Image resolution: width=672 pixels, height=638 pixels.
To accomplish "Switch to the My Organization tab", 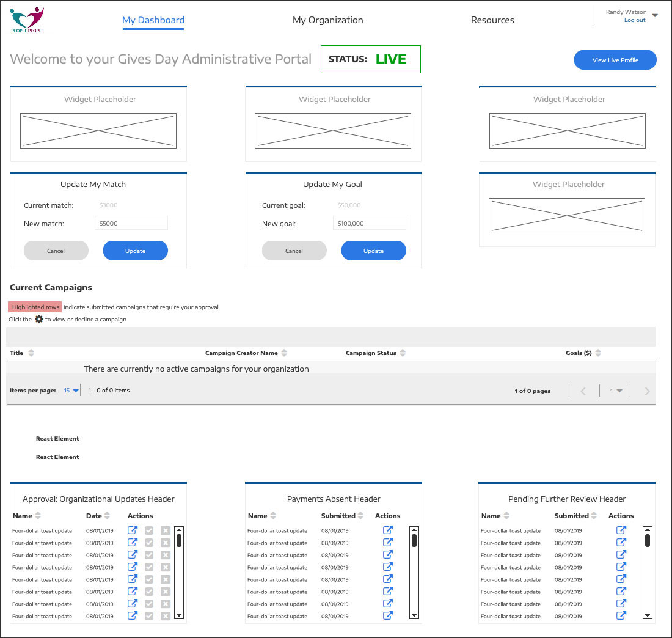I will 327,20.
